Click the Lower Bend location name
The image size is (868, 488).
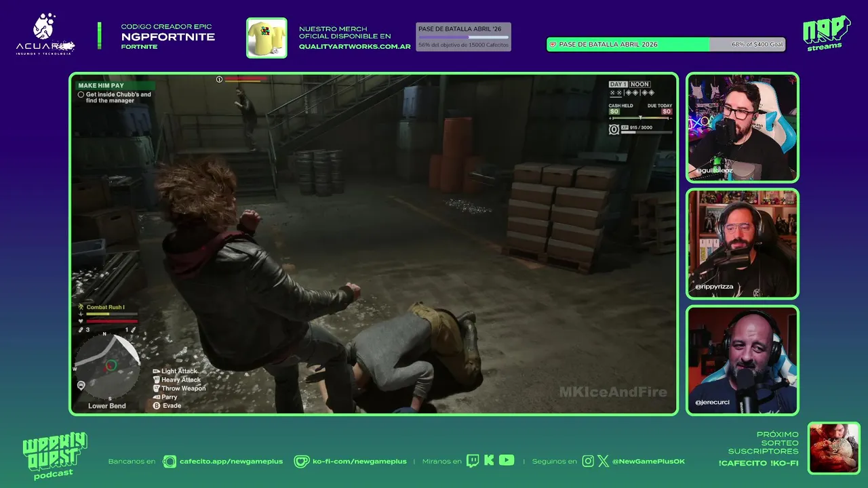tap(107, 406)
